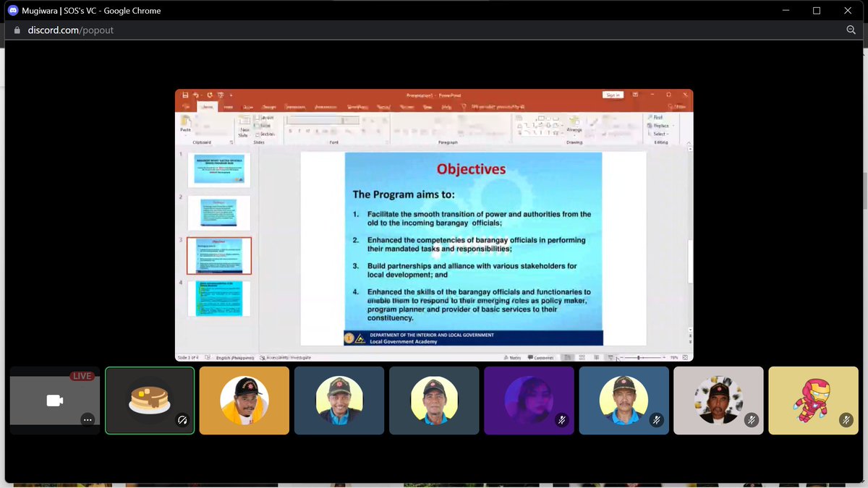Viewport: 868px width, 488px height.
Task: Click the Notes button in the status bar
Action: (512, 358)
